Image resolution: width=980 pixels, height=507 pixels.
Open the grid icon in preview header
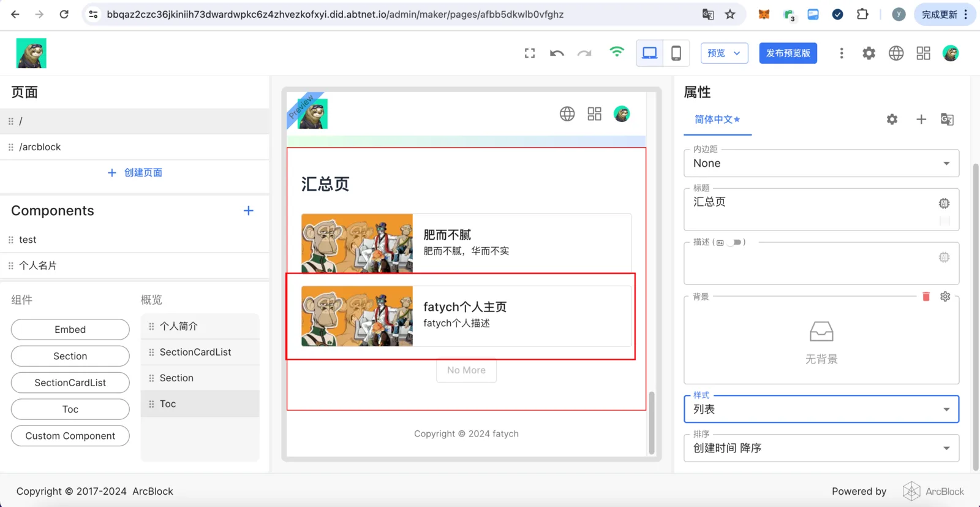coord(594,113)
